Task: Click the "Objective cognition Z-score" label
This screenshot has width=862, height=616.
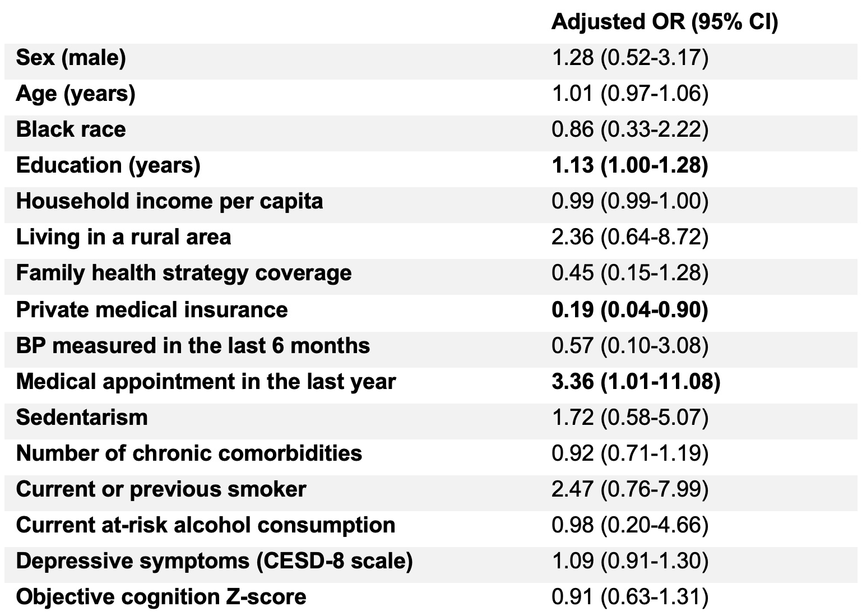Action: (x=161, y=597)
